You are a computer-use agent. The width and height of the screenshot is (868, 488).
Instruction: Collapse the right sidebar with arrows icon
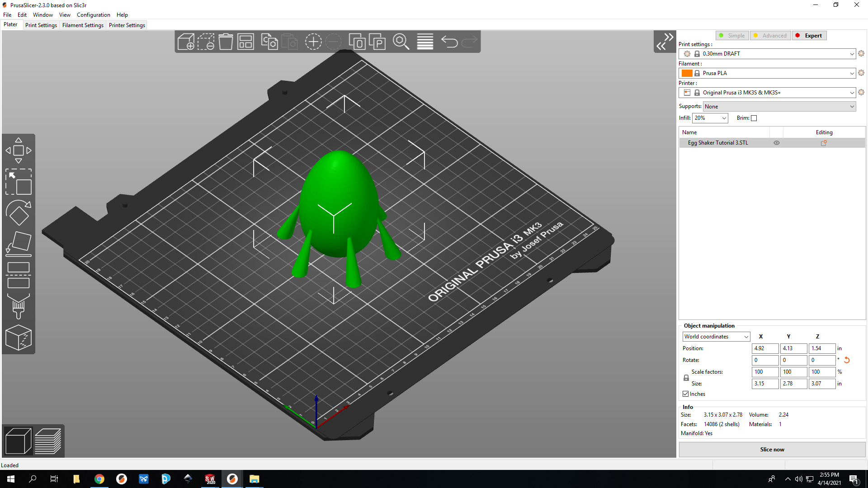[x=665, y=42]
